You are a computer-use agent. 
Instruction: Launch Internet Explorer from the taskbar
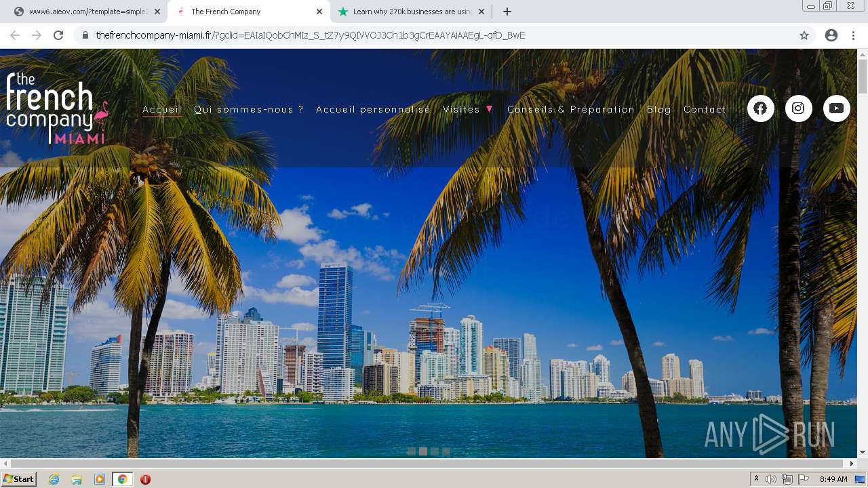[x=54, y=479]
